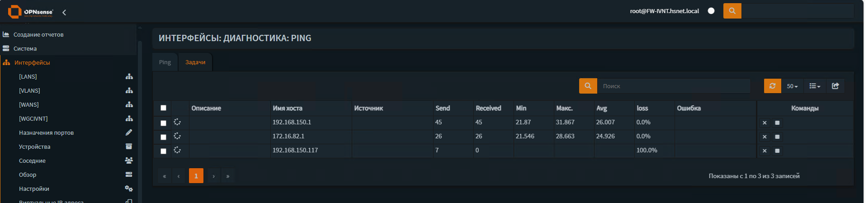Go to page 1 in pagination

(x=196, y=176)
